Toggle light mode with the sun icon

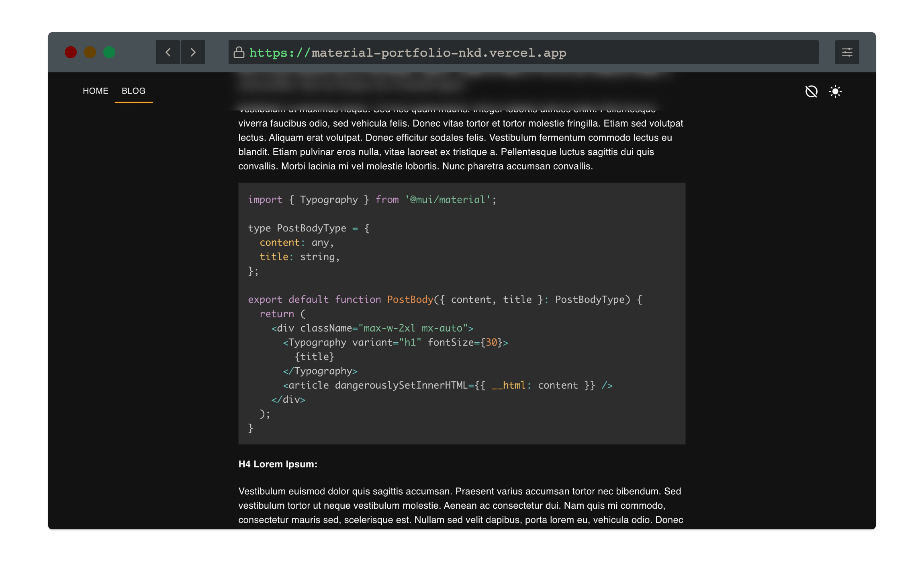coord(835,91)
